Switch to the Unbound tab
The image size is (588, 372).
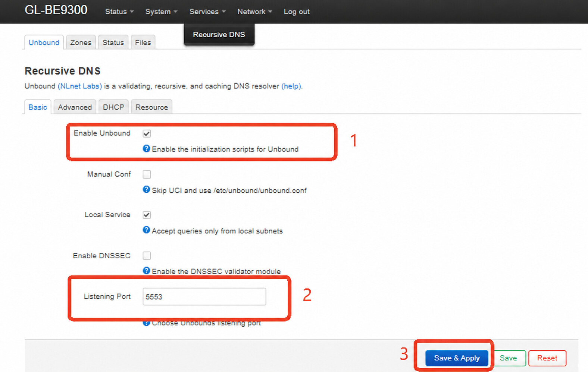tap(44, 42)
